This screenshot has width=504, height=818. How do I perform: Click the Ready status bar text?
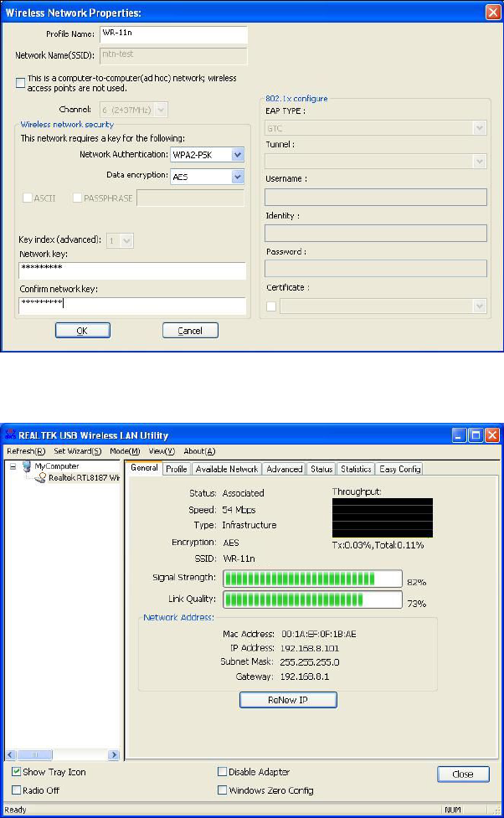click(15, 810)
